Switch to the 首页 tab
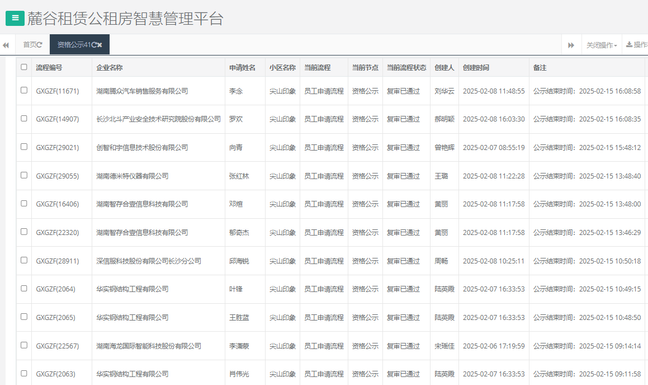Screen dimensions: 648x385 click(x=33, y=45)
